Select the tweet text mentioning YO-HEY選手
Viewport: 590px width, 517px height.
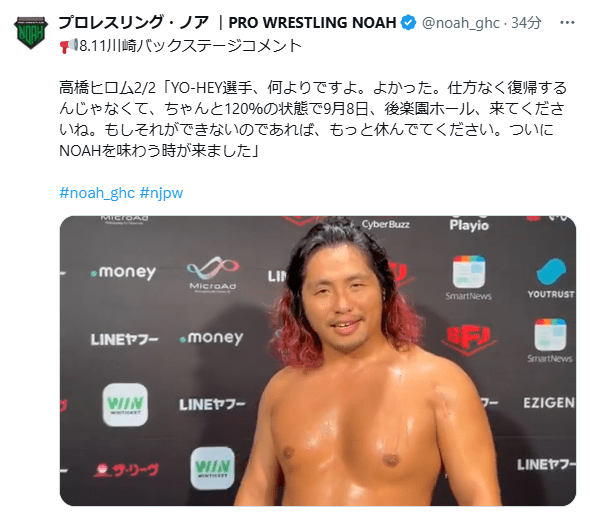pos(313,119)
